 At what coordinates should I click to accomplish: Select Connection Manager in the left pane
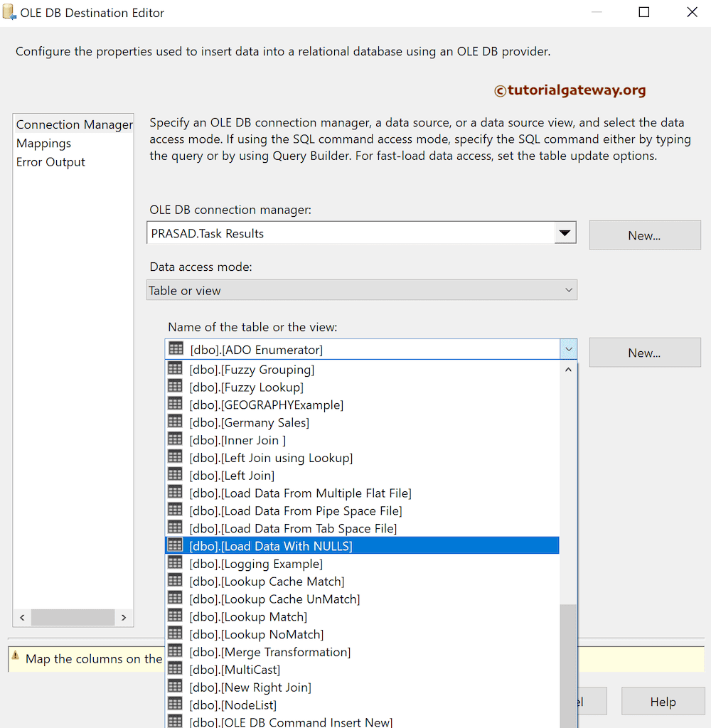(x=73, y=124)
